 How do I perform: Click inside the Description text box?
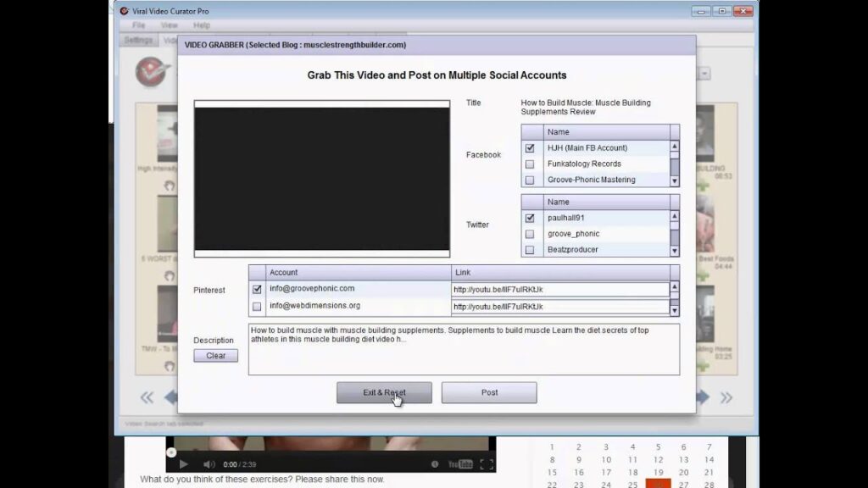point(464,349)
